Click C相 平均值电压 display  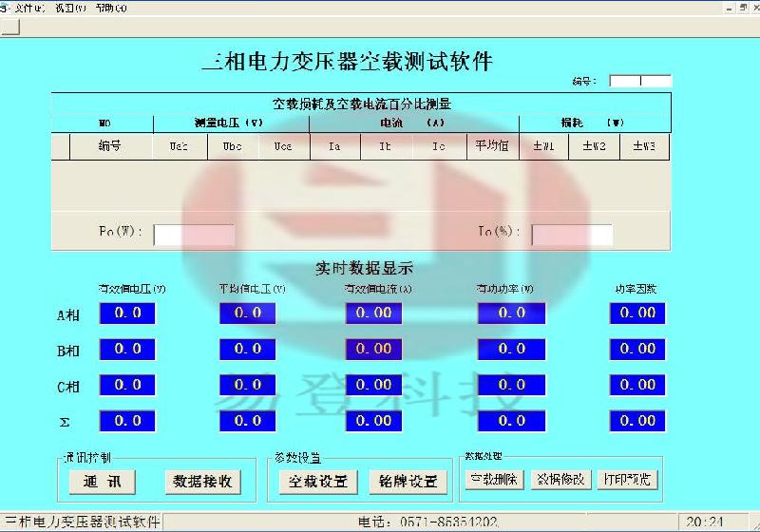pos(248,385)
